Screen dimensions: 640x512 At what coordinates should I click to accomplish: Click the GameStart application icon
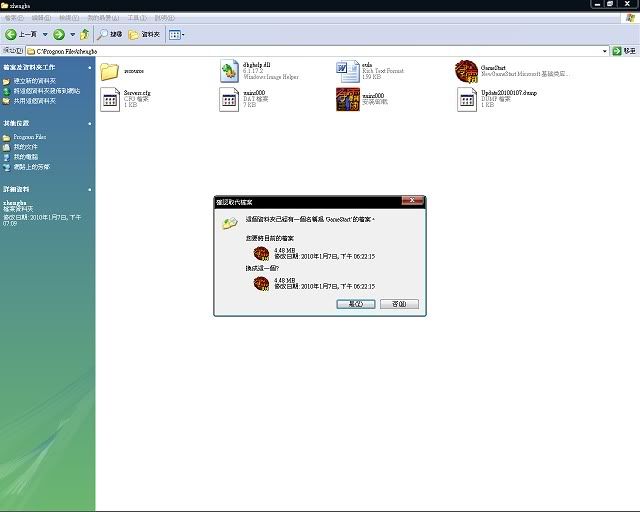point(466,71)
